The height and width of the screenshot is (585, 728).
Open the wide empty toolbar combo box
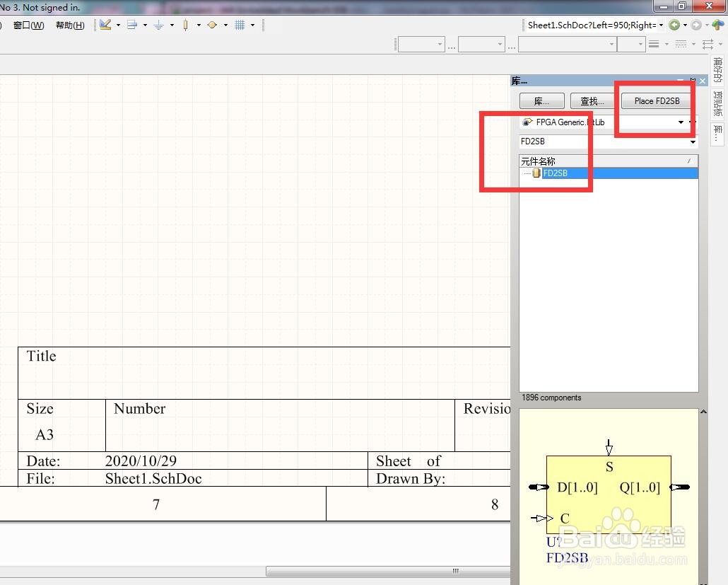(567, 45)
